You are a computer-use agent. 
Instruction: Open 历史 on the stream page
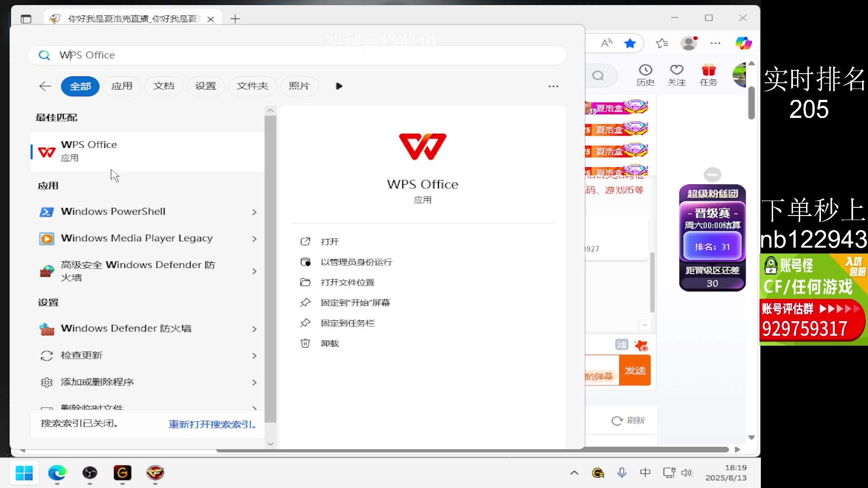point(645,75)
